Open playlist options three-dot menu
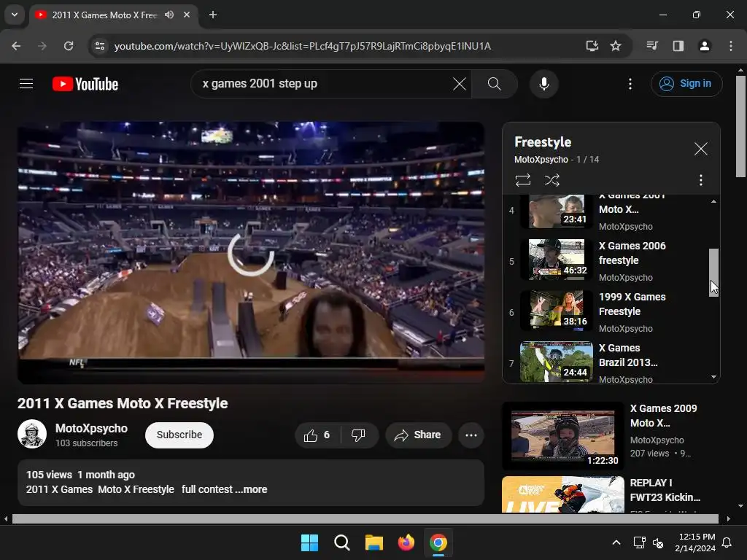The width and height of the screenshot is (747, 560). point(700,180)
